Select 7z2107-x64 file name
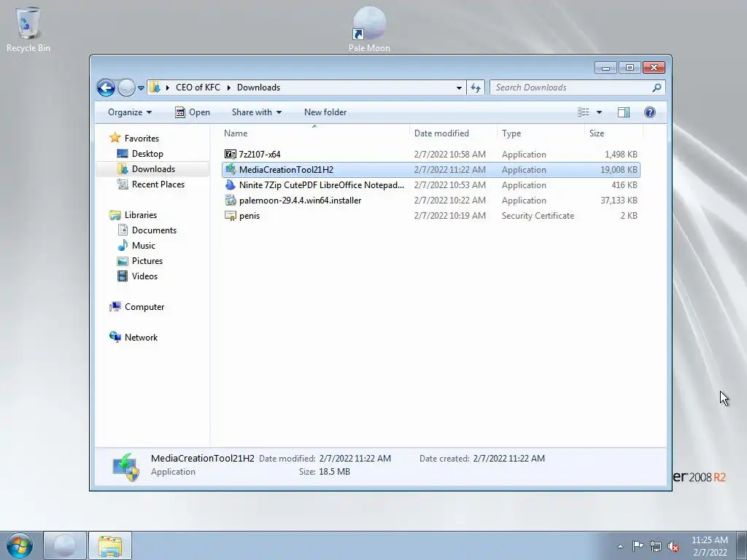Viewport: 747px width, 560px height. point(260,155)
